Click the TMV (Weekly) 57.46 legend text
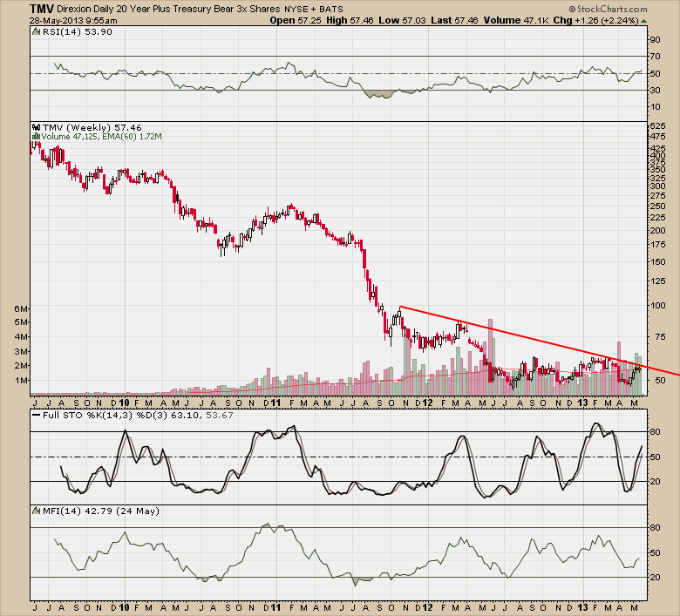680x616 pixels. [92, 127]
